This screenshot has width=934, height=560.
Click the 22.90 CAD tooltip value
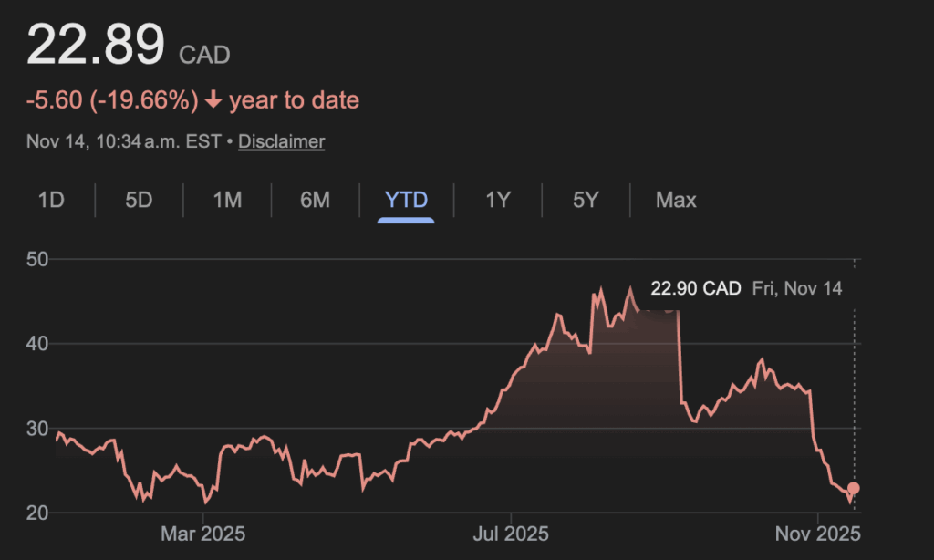pyautogui.click(x=695, y=289)
